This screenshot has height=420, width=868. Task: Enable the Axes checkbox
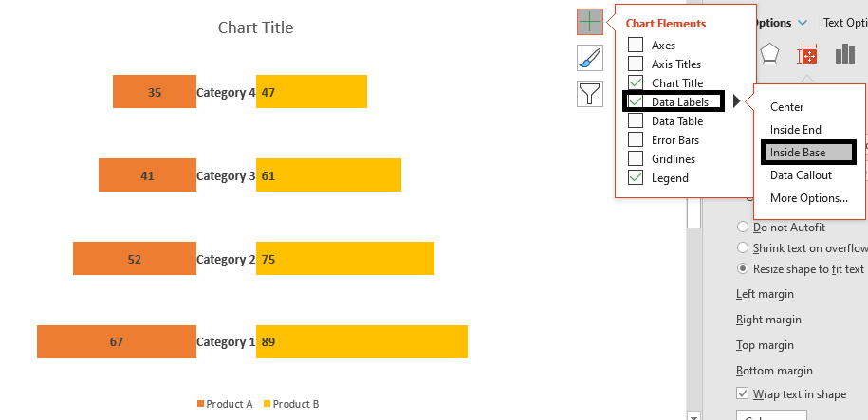[x=636, y=45]
